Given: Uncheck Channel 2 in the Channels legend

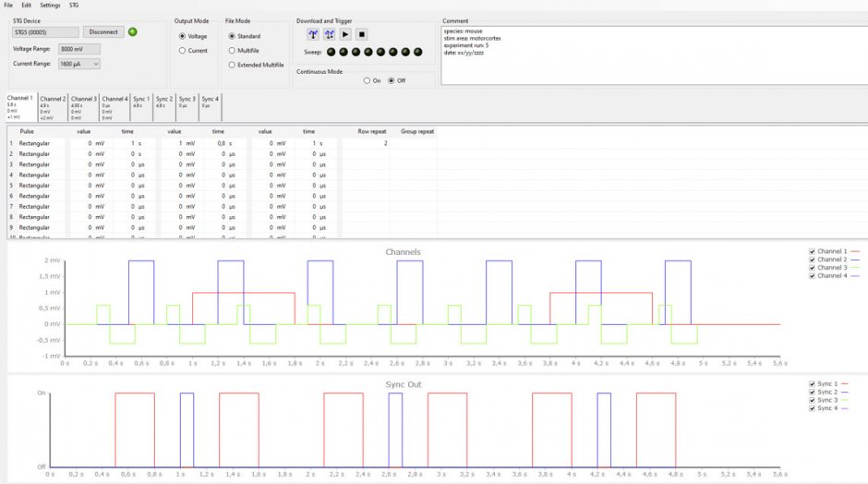Looking at the screenshot, I should [812, 260].
